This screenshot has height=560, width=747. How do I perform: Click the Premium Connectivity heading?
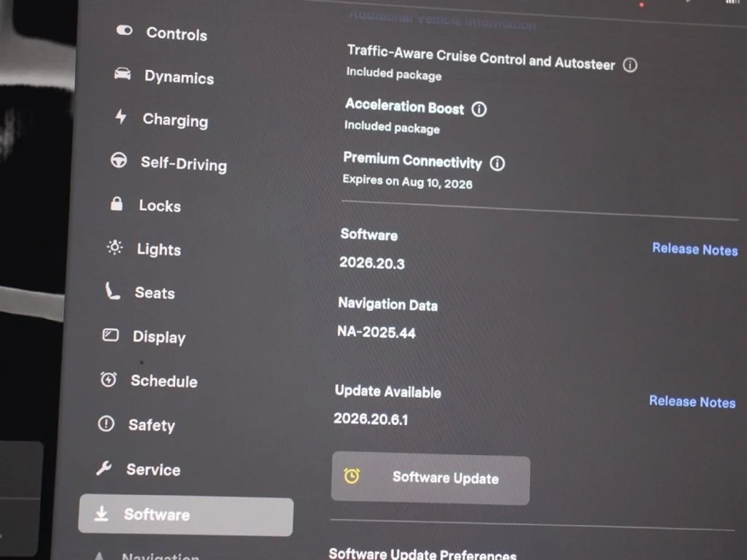[413, 160]
